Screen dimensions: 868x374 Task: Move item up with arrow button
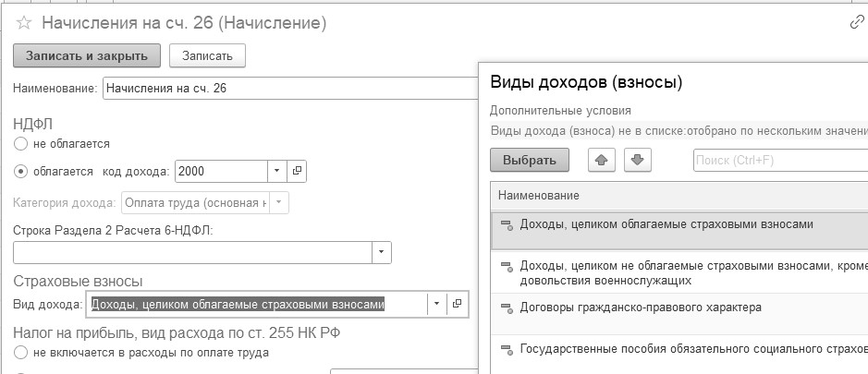pyautogui.click(x=603, y=160)
